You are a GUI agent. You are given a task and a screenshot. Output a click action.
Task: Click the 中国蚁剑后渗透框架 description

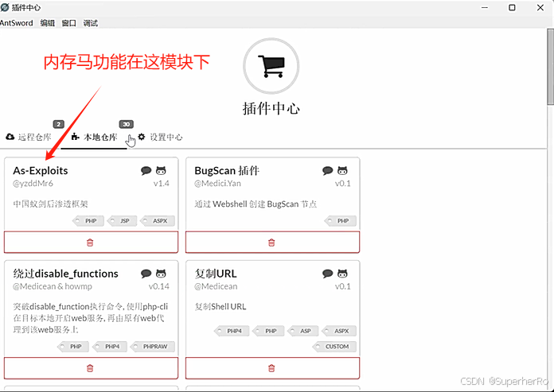pyautogui.click(x=50, y=204)
